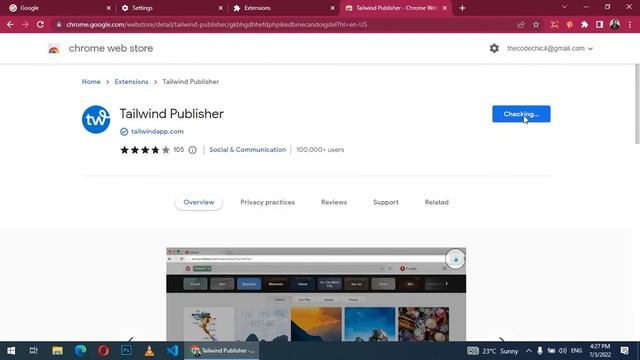Go to the Extensions breadcrumb link
This screenshot has width=640, height=360.
131,82
